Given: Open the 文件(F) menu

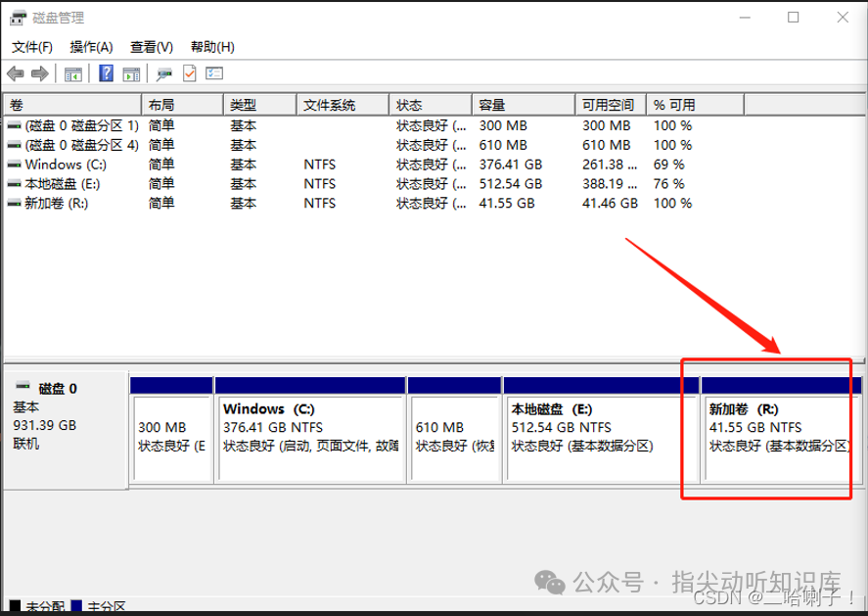Looking at the screenshot, I should (30, 46).
